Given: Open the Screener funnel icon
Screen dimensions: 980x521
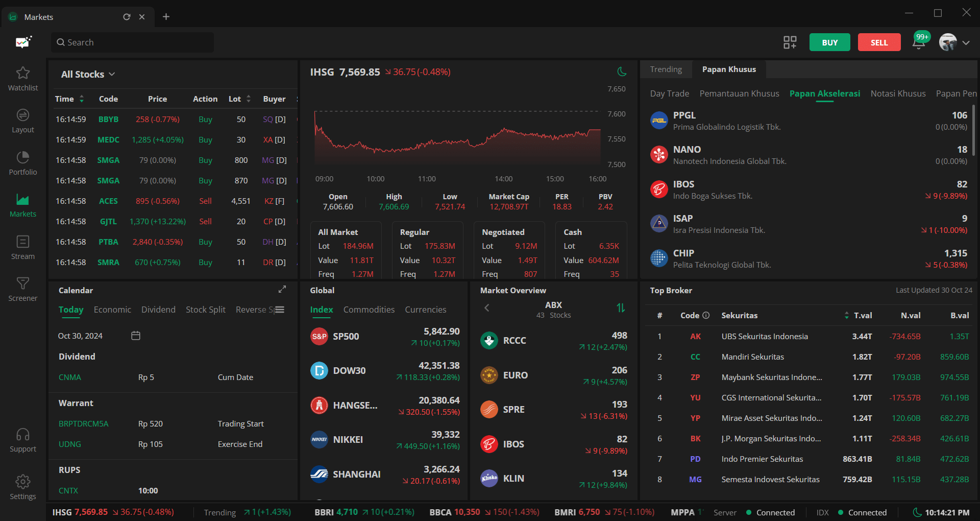Looking at the screenshot, I should 23,283.
